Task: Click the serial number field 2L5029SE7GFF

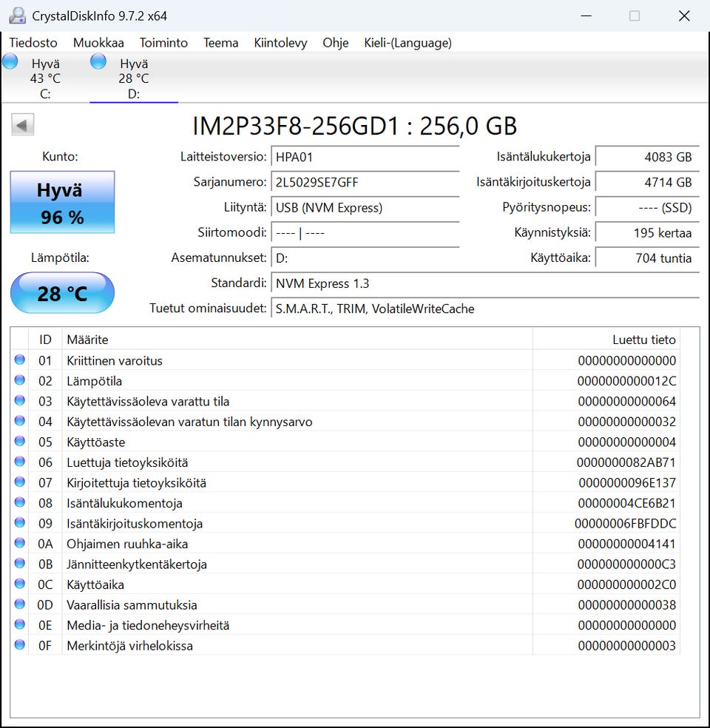Action: [x=365, y=182]
